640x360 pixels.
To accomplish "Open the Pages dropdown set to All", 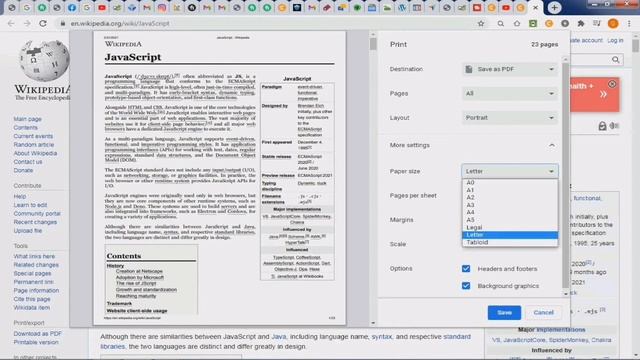I will point(509,93).
